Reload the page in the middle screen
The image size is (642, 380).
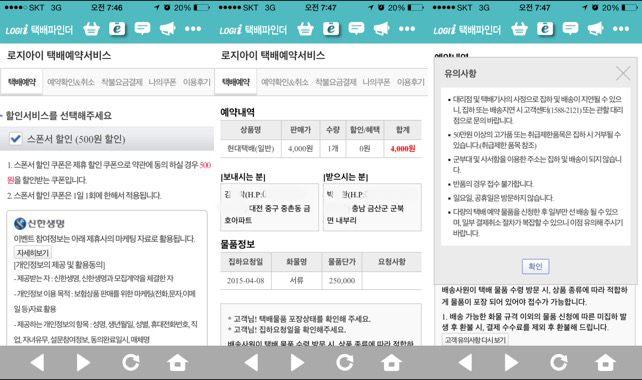pyautogui.click(x=345, y=362)
